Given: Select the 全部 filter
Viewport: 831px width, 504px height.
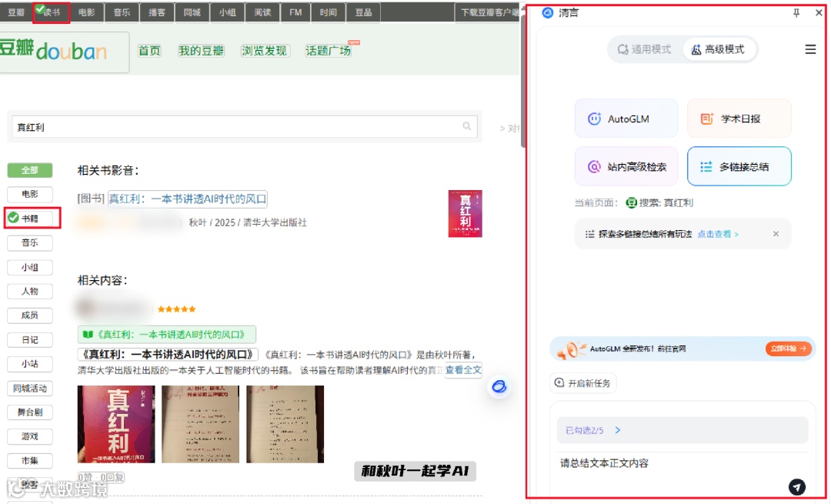Looking at the screenshot, I should [30, 170].
